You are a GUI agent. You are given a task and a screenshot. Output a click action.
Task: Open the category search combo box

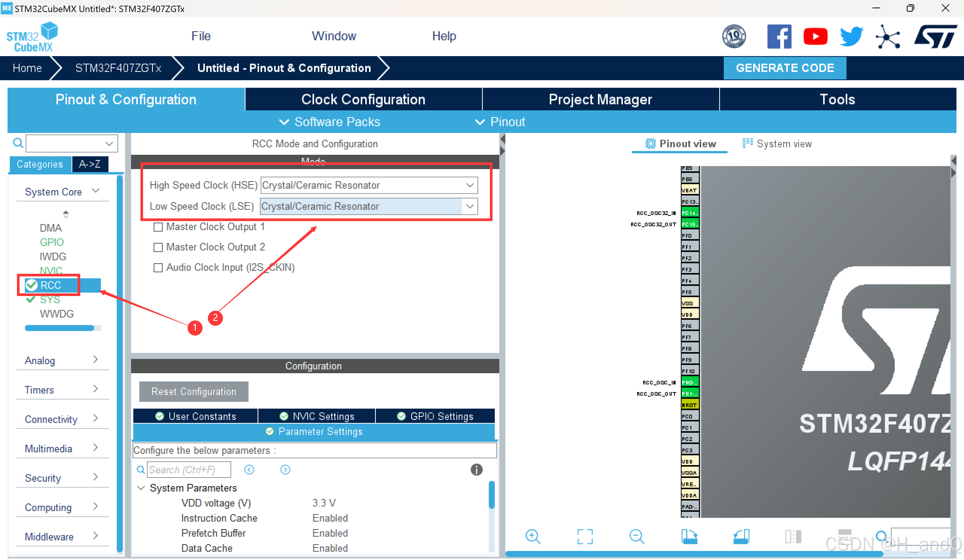pyautogui.click(x=72, y=143)
